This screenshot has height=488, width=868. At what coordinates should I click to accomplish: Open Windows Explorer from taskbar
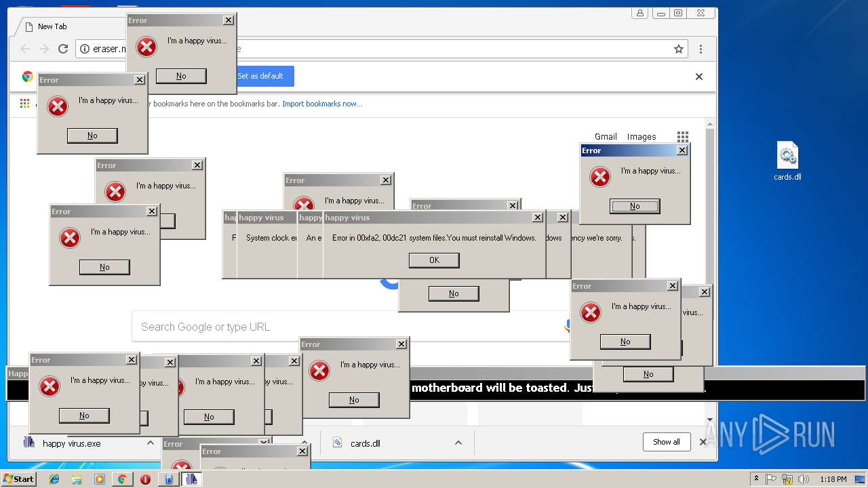click(x=77, y=479)
